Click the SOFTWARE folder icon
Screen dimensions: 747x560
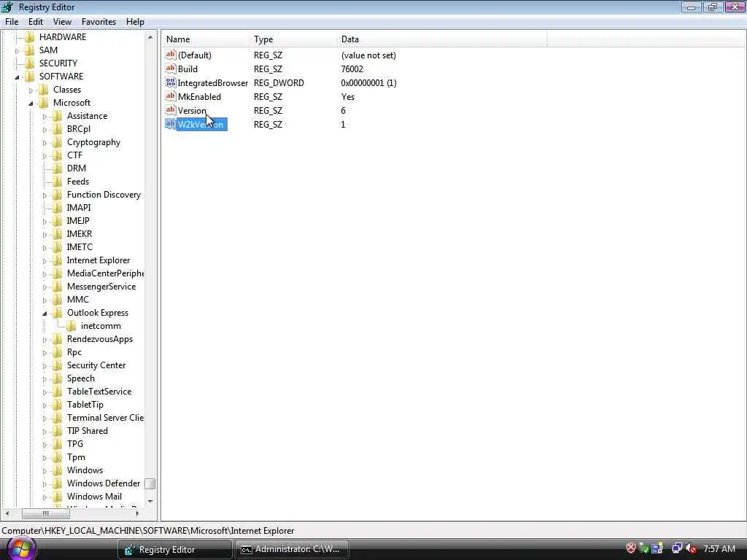30,76
